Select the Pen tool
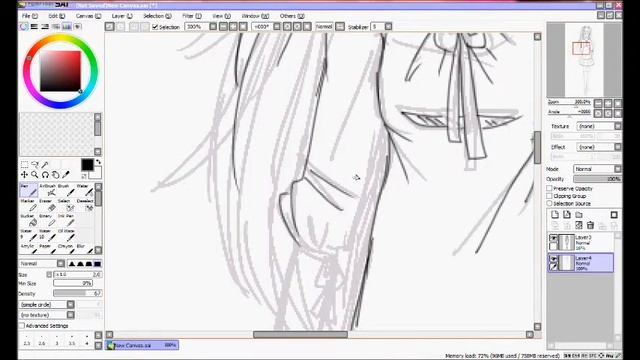The image size is (640, 360). 29,190
